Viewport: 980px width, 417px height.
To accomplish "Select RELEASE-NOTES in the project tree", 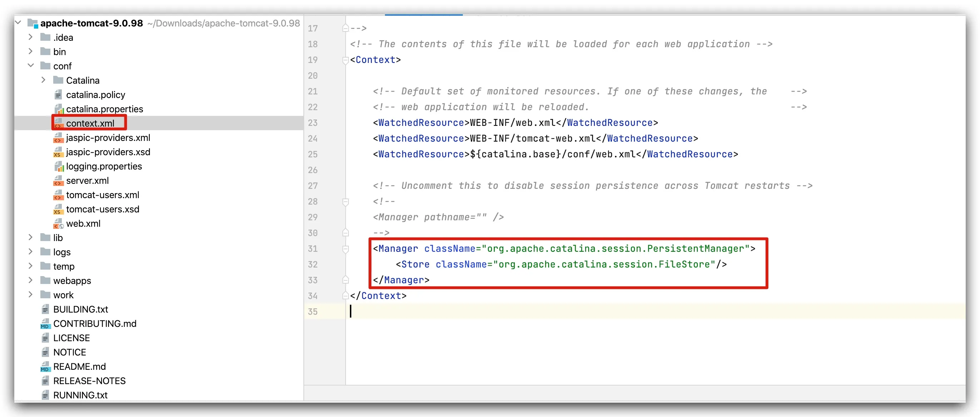I will pyautogui.click(x=89, y=381).
